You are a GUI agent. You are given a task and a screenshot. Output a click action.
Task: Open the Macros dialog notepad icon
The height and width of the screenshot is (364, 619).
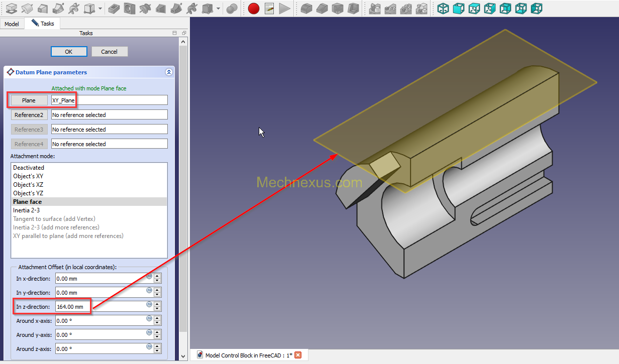269,8
